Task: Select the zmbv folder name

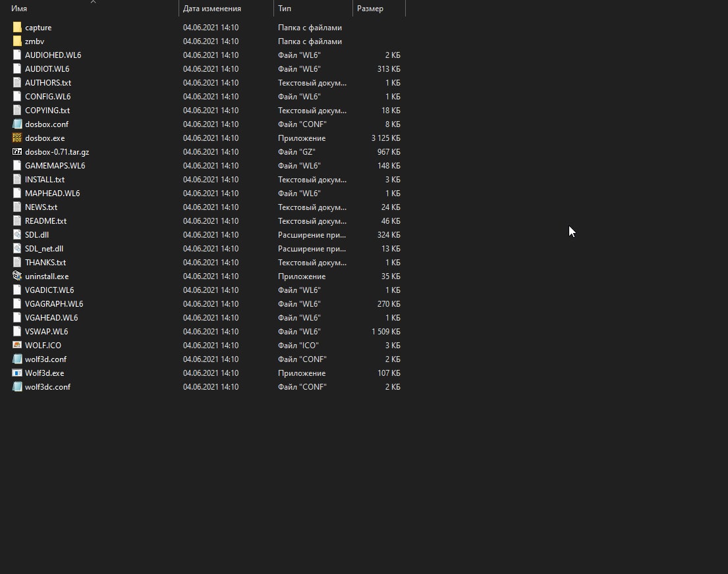Action: (34, 41)
